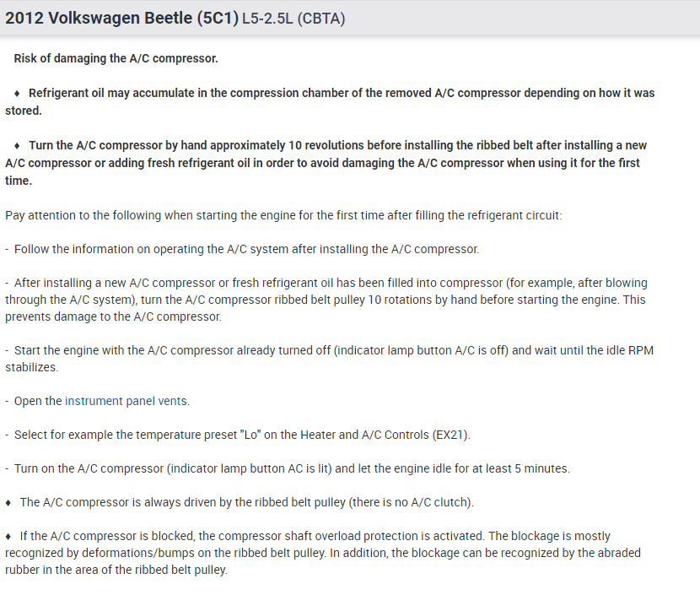The height and width of the screenshot is (595, 700).
Task: Click the 2012 Volkswagen Beetle (5C1) title
Action: point(121,18)
